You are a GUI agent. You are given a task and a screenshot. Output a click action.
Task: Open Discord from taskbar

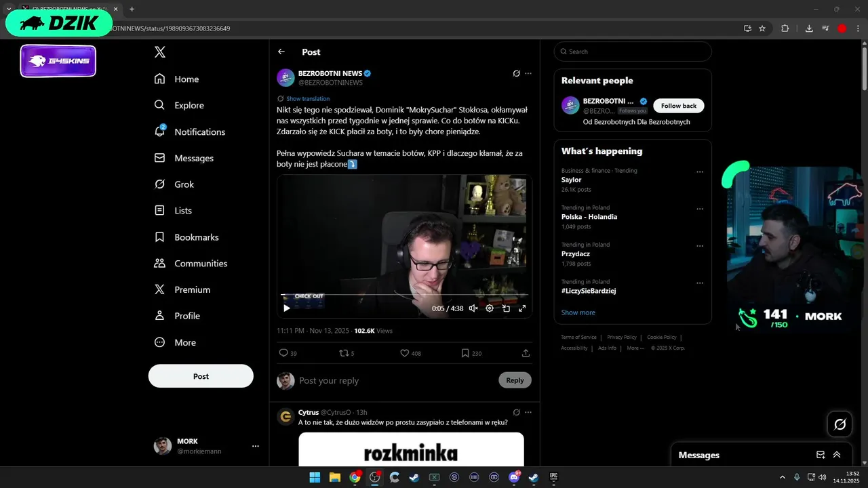point(514,477)
